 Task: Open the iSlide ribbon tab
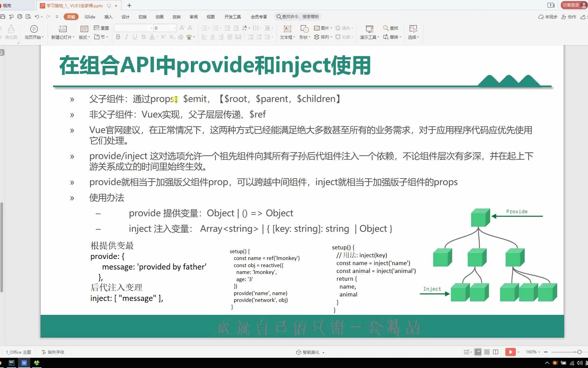(x=90, y=17)
